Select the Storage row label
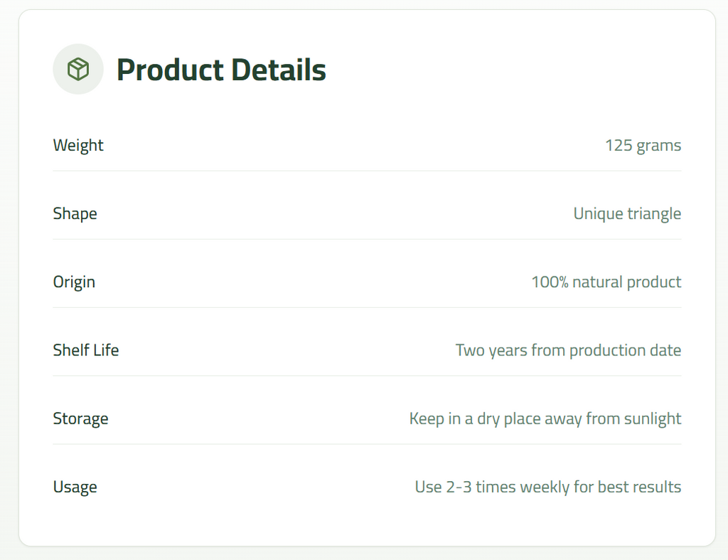728x560 pixels. point(80,418)
